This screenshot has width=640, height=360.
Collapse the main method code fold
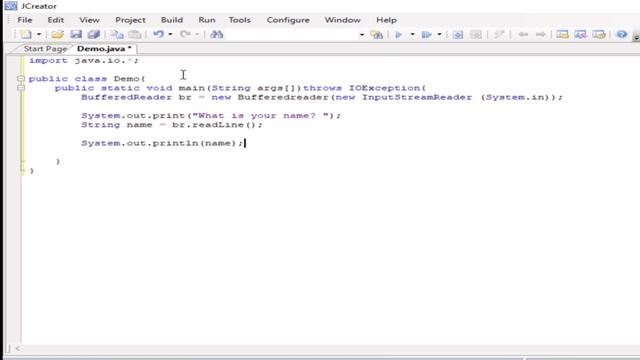(x=21, y=88)
